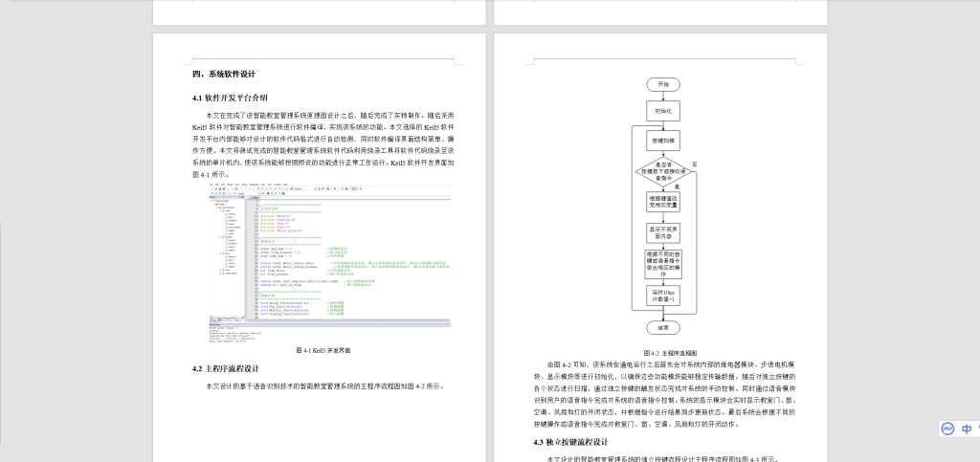Select the 根据键值改变相应变量 flowchart box
The image size is (980, 462).
coord(663,201)
